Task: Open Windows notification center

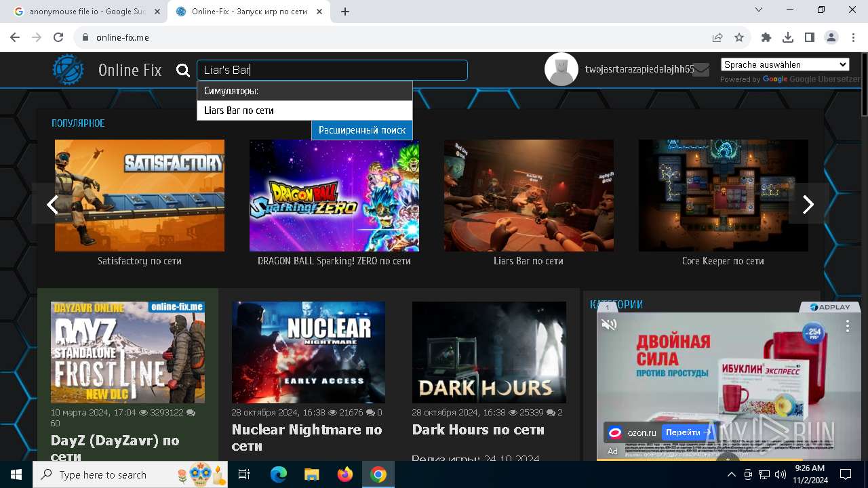Action: click(846, 474)
